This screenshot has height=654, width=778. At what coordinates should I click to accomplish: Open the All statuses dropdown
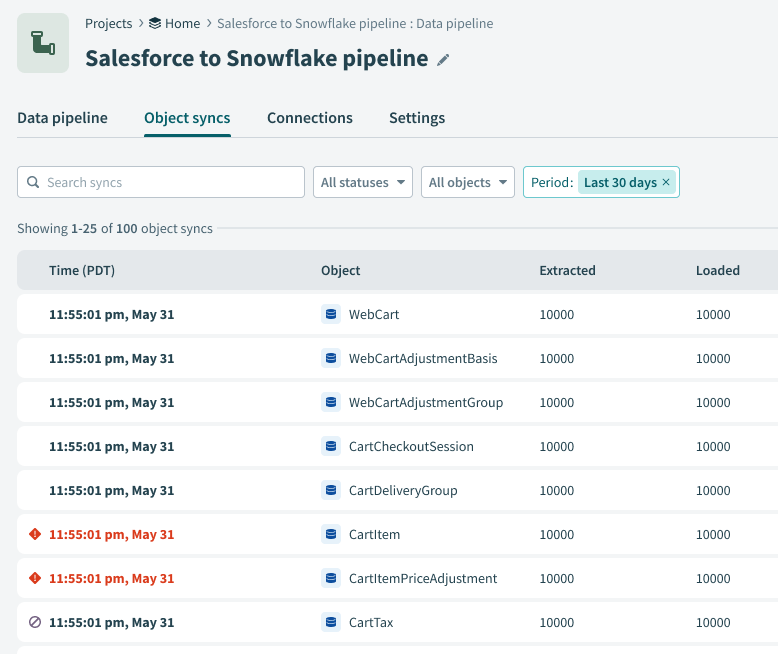pyautogui.click(x=363, y=182)
